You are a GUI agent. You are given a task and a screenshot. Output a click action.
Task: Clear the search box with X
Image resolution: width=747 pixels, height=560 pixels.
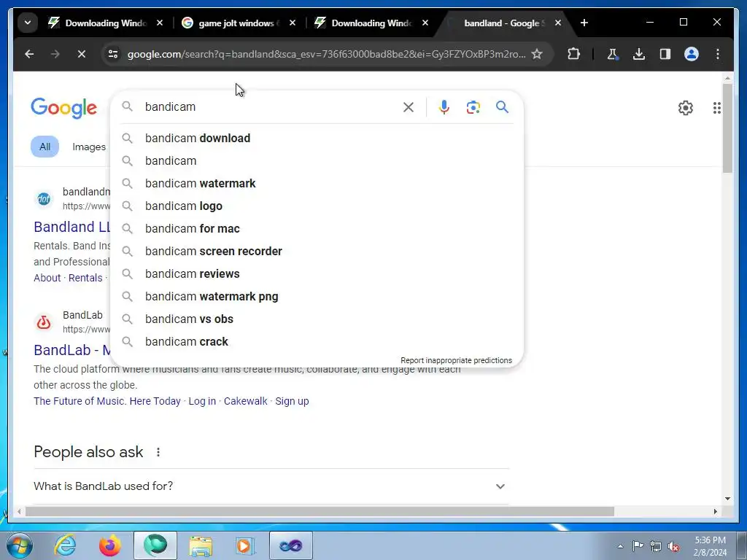click(409, 107)
